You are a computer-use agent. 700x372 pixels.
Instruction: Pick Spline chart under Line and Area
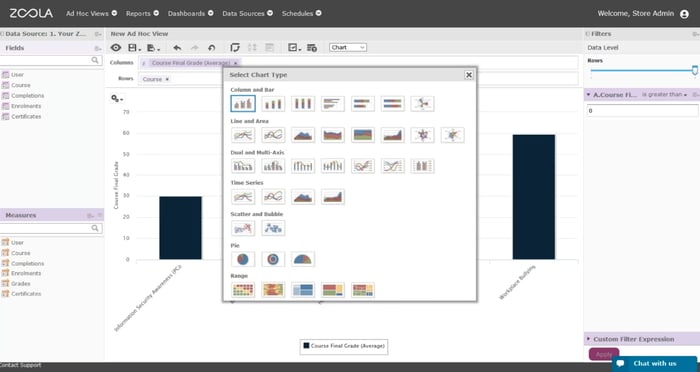click(273, 135)
